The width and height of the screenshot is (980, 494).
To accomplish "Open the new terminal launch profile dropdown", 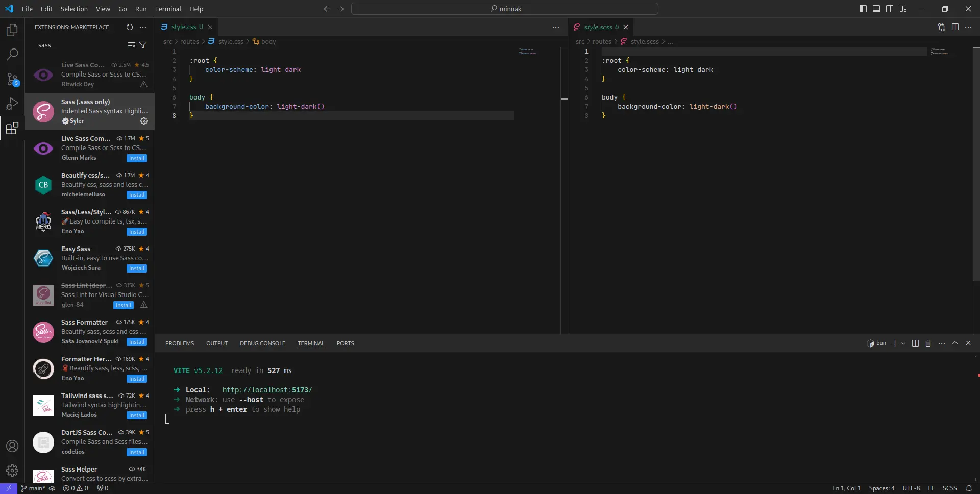I will pos(903,343).
